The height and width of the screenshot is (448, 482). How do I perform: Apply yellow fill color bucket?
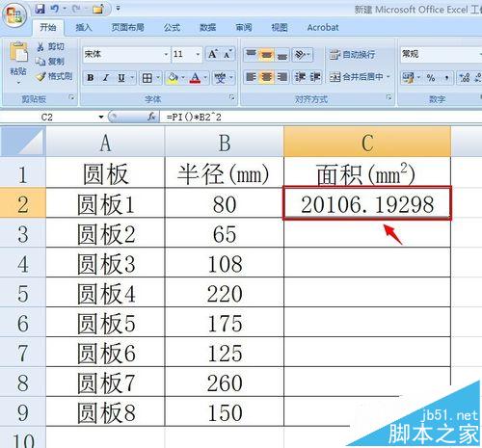pyautogui.click(x=173, y=78)
